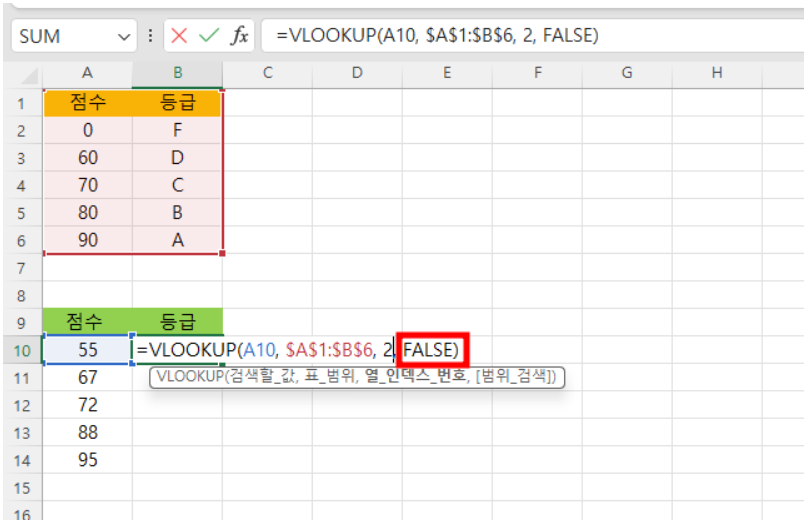Click cell A11 with score 67
This screenshot has width=808, height=522.
point(88,377)
